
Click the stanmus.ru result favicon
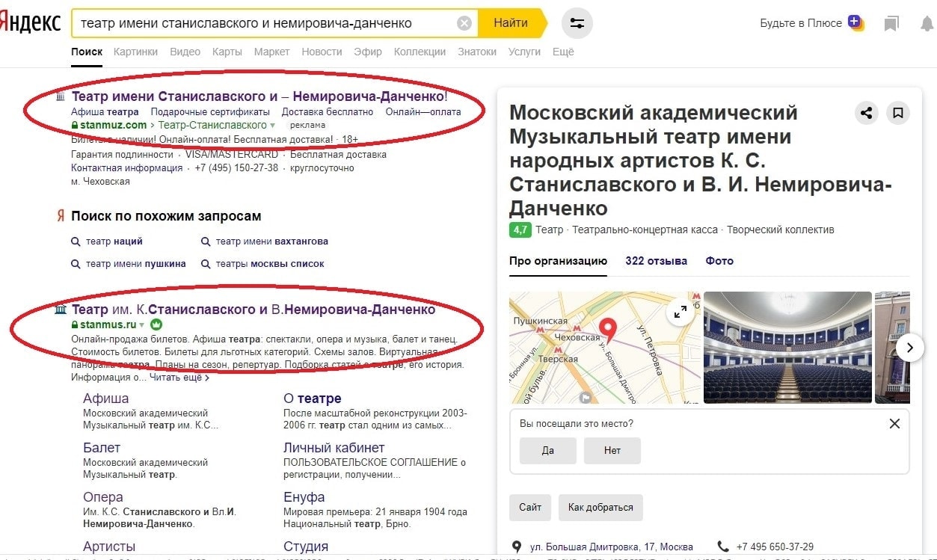coord(61,309)
